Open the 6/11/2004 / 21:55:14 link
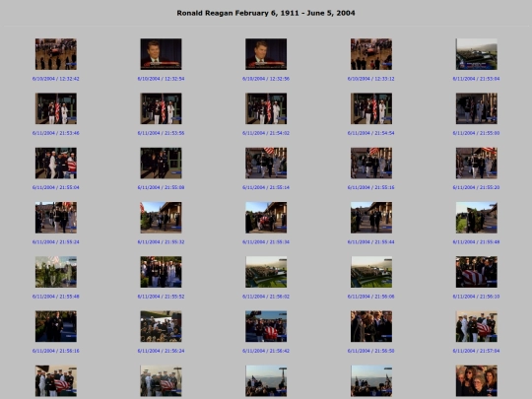The image size is (532, 399). [266, 187]
